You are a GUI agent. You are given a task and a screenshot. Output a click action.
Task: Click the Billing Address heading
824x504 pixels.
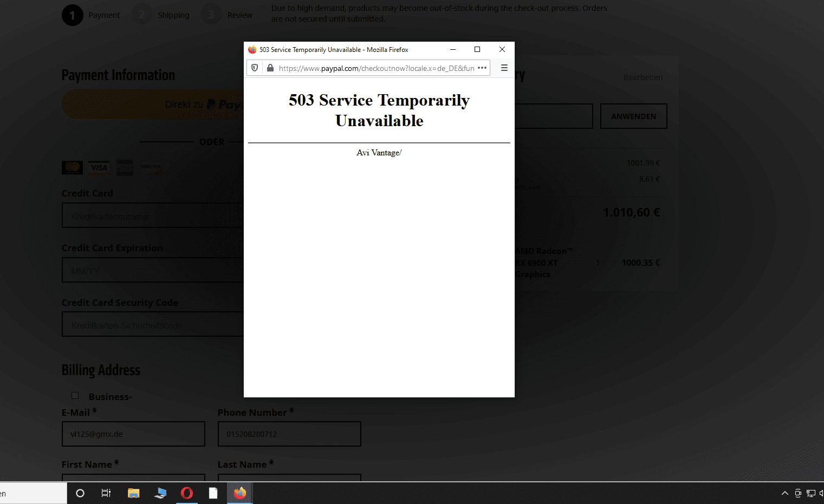pyautogui.click(x=101, y=370)
